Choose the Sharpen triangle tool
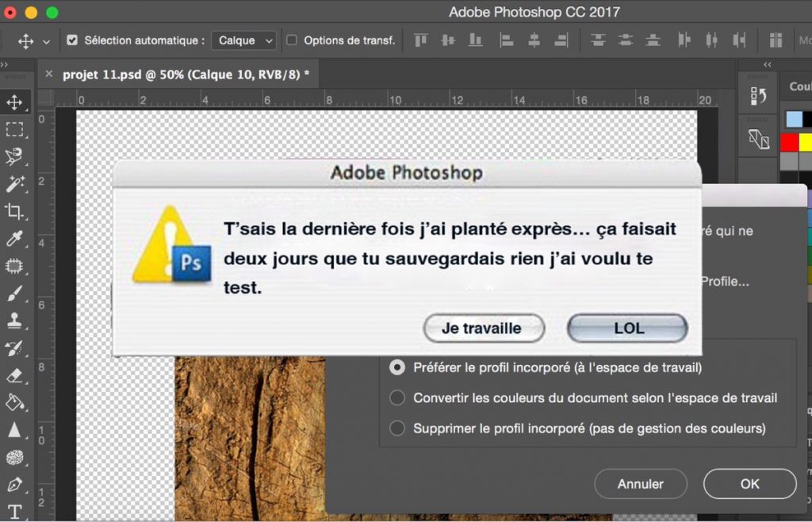Viewport: 812px width, 522px height. (14, 430)
